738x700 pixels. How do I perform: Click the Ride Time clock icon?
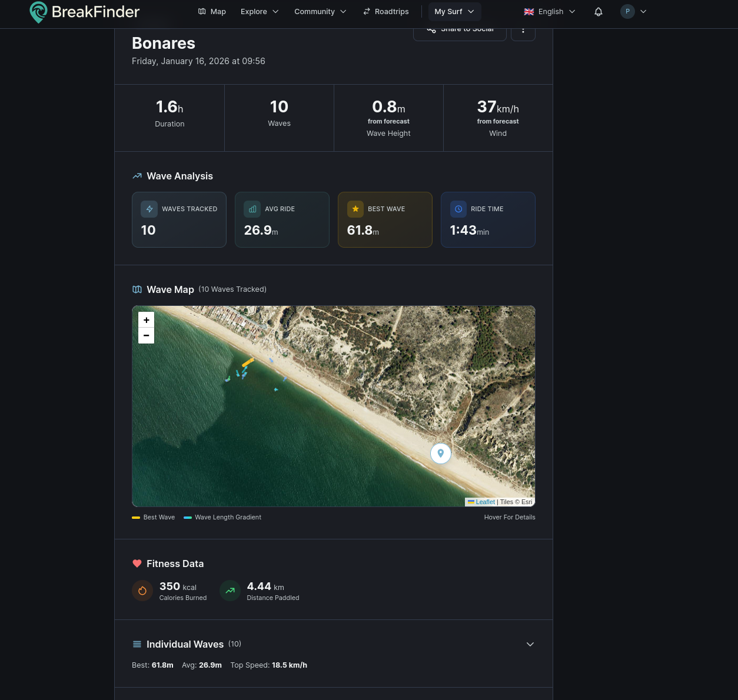point(458,209)
